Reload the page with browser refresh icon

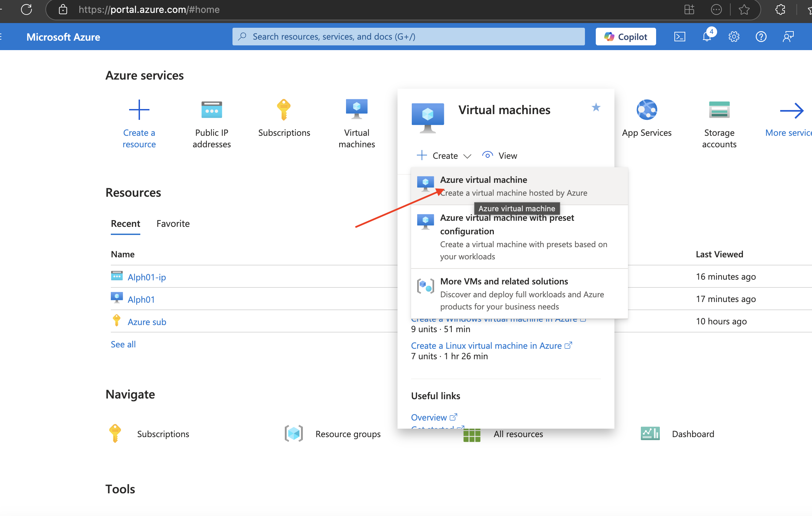[26, 9]
